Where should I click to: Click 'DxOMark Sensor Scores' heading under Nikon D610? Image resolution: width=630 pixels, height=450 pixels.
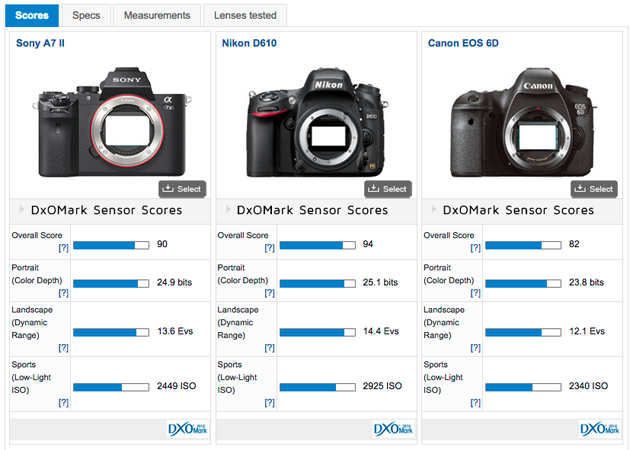point(312,210)
